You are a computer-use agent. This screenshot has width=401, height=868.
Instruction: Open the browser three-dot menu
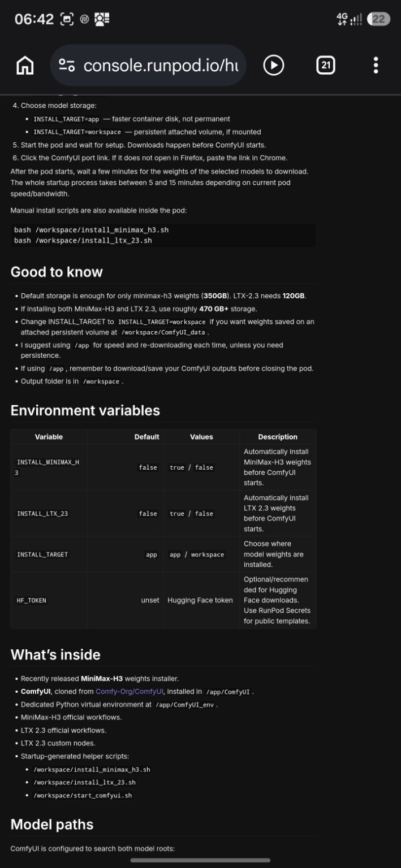(376, 66)
